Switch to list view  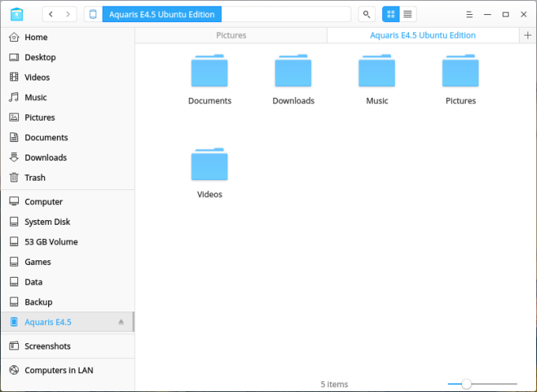tap(407, 14)
